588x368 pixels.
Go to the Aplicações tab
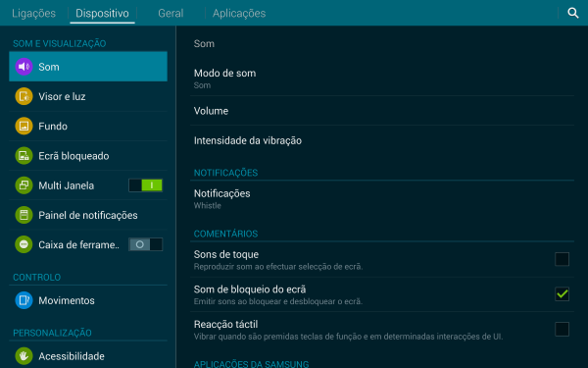click(239, 13)
